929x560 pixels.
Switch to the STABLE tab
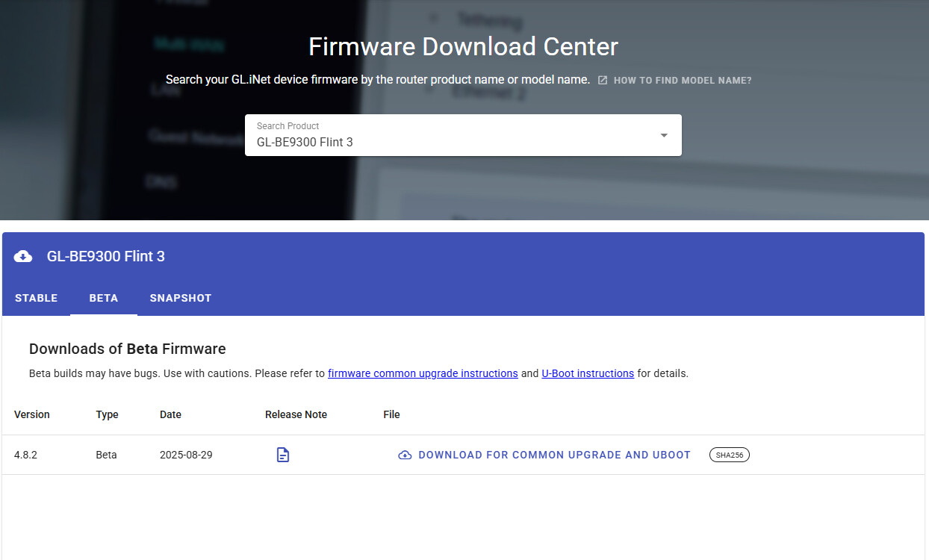coord(36,298)
